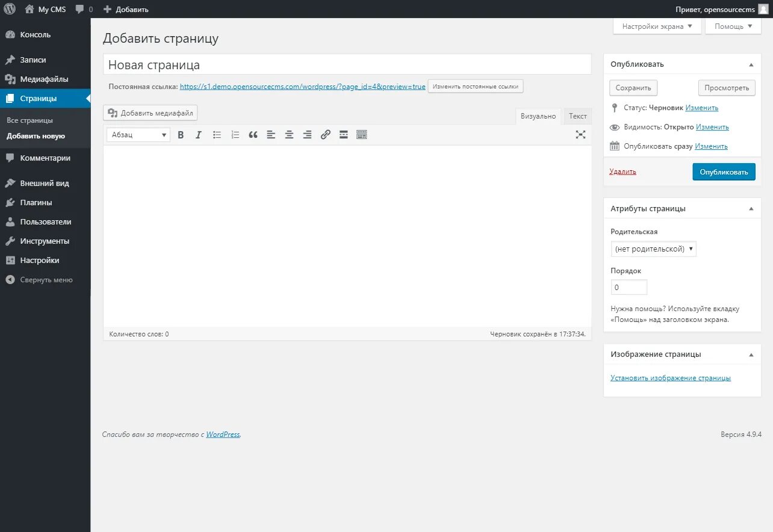Switch to the Визуально editor tab

pos(538,116)
